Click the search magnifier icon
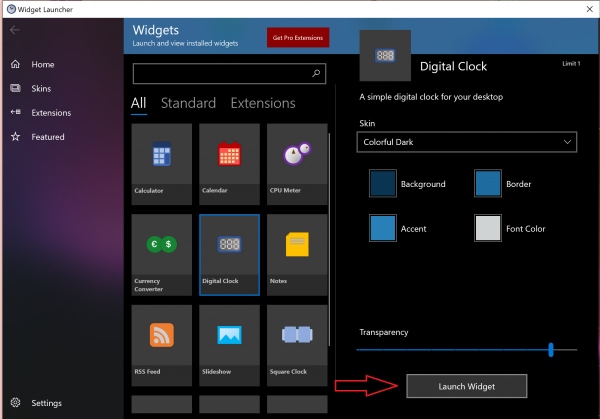 pos(316,73)
